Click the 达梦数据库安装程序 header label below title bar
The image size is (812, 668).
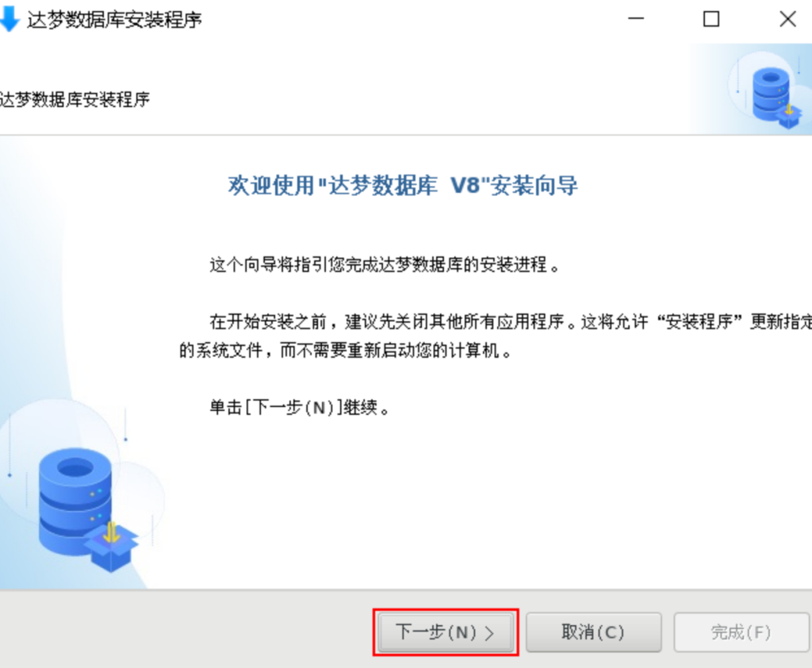coord(75,99)
